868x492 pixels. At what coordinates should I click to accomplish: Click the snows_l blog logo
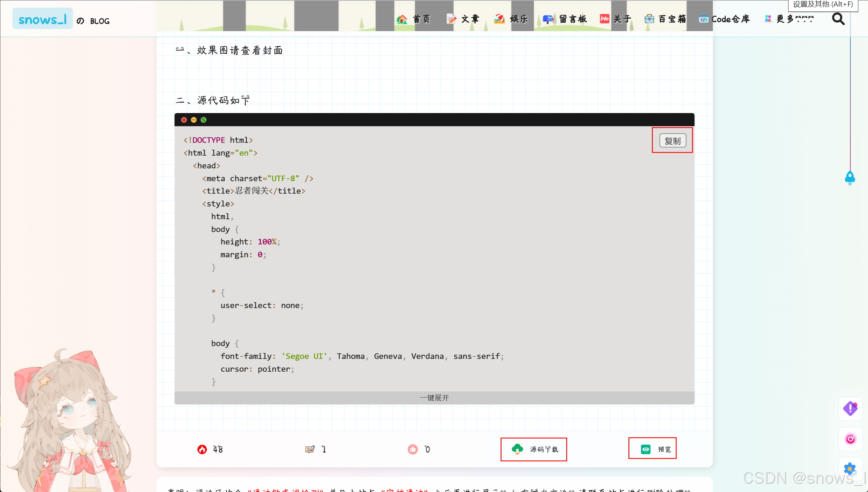(x=43, y=19)
